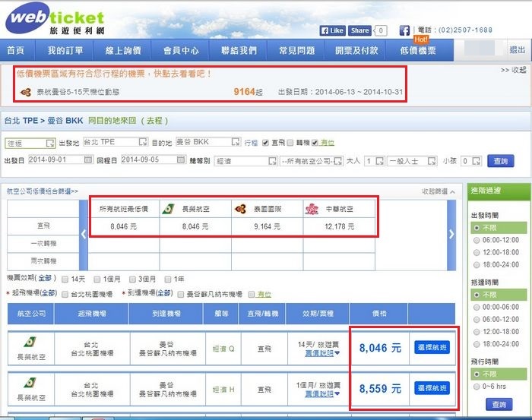Select departure time 06:00-12:00 radio
532x420 pixels.
pyautogui.click(x=477, y=240)
